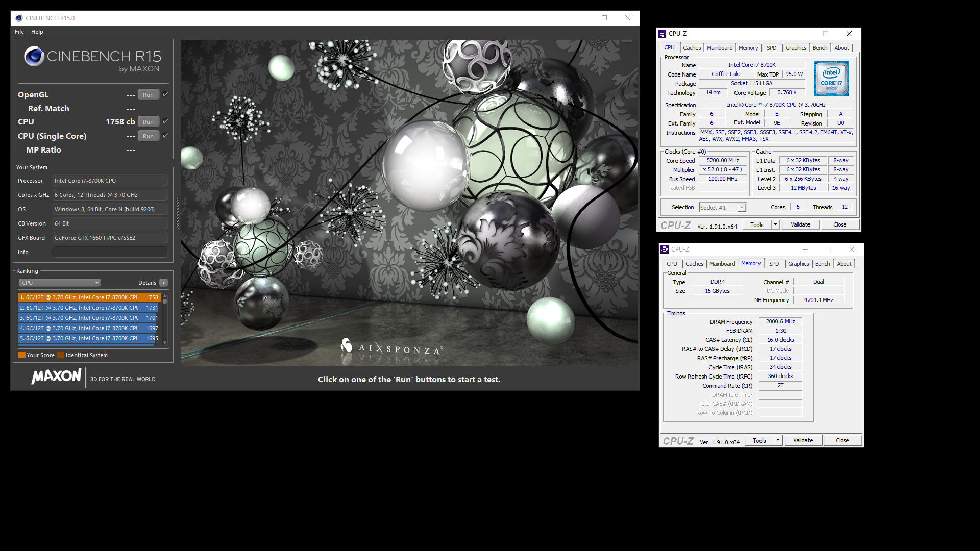
Task: Click the orange Your Score legend swatch
Action: click(x=21, y=355)
